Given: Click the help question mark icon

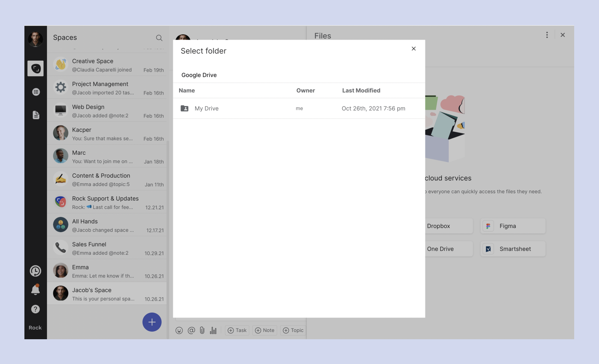Looking at the screenshot, I should [35, 309].
